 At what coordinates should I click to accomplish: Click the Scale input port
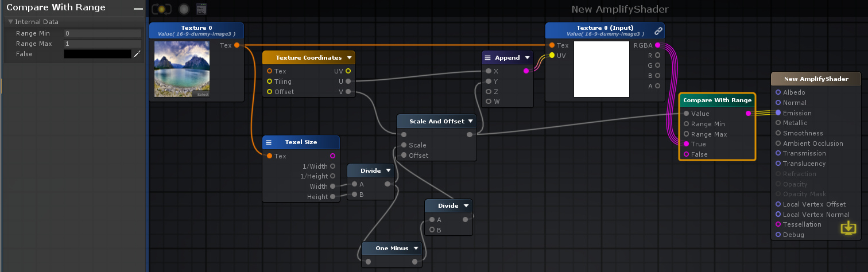404,145
